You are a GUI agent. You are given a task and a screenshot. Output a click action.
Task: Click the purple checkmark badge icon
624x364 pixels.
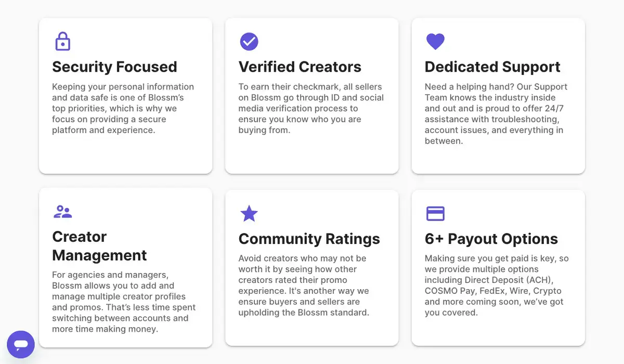pos(249,41)
